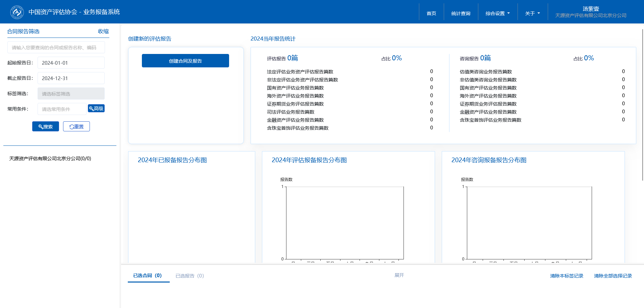Open 高级 advanced search options

tap(96, 109)
